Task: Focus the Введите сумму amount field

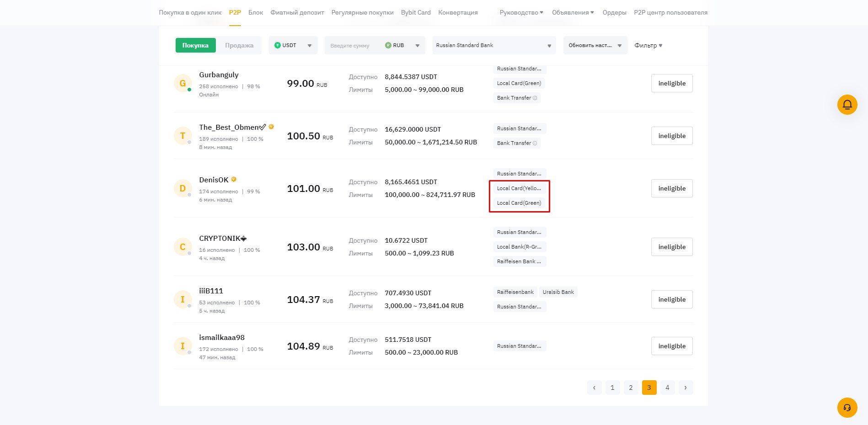Action: pos(352,45)
